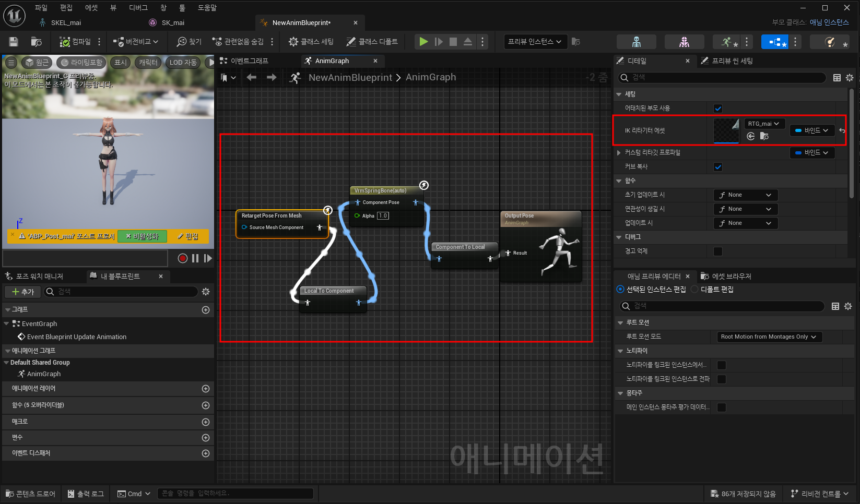
Task: Click the IK retargeter asset thumbnail
Action: (726, 130)
